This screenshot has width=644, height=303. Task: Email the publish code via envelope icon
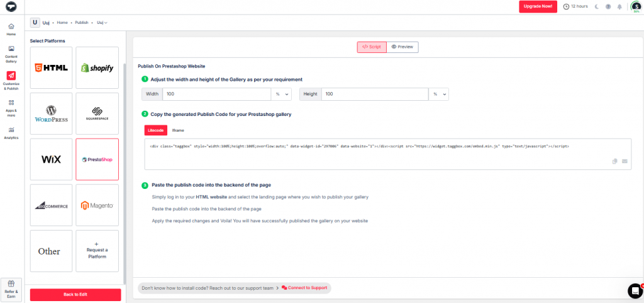click(625, 161)
